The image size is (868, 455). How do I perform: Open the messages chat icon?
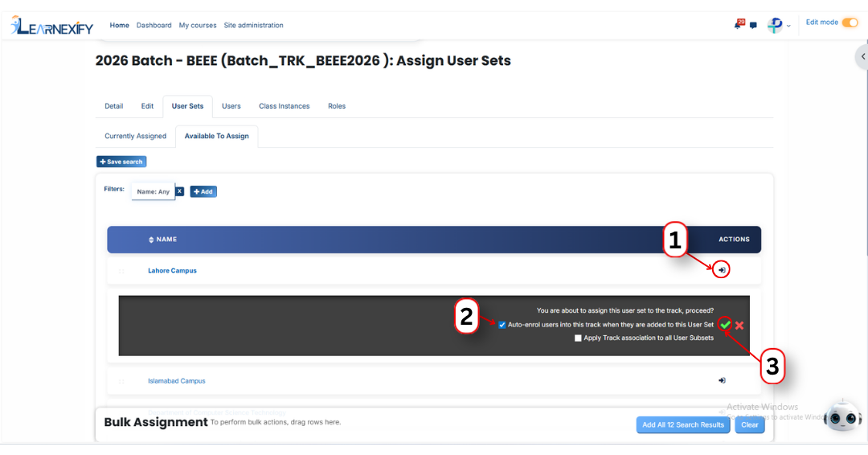point(753,26)
